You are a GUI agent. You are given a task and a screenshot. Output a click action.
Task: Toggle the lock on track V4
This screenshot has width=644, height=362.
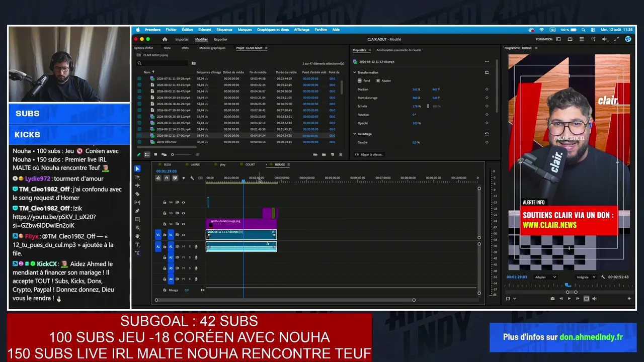(x=165, y=203)
